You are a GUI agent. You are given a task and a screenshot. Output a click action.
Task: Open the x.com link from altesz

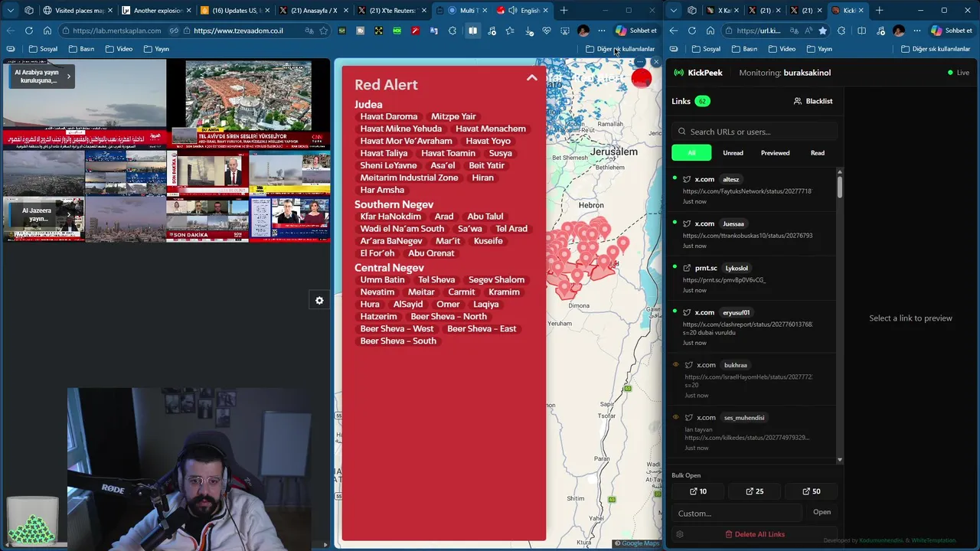coord(750,190)
